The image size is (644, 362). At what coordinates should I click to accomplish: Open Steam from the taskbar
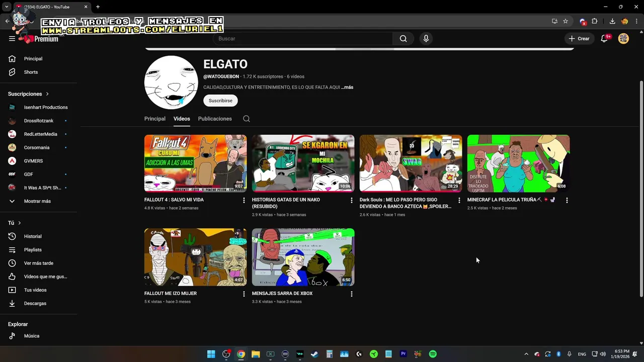point(314,354)
